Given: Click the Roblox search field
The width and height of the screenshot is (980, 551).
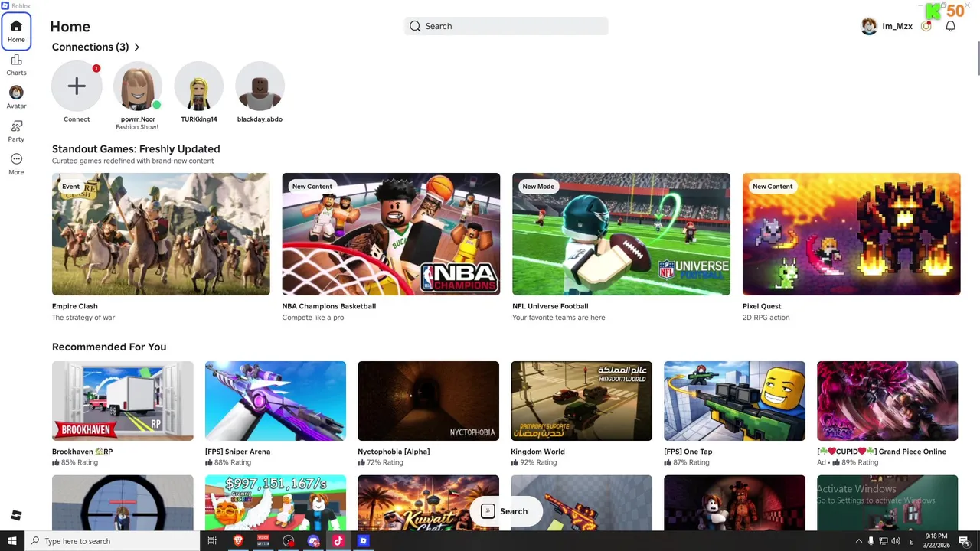Looking at the screenshot, I should point(506,26).
